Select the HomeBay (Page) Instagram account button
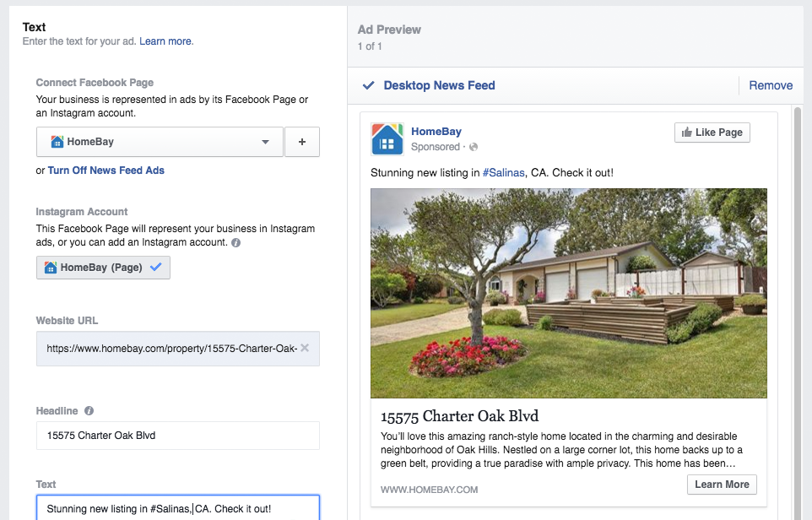Viewport: 812px width, 520px height. pyautogui.click(x=103, y=268)
